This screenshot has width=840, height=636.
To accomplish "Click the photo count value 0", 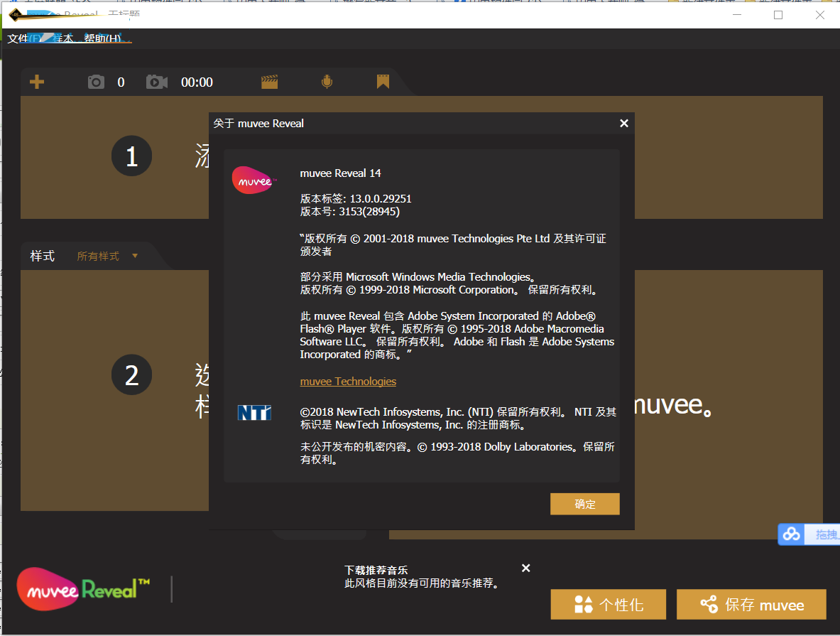I will (x=121, y=82).
